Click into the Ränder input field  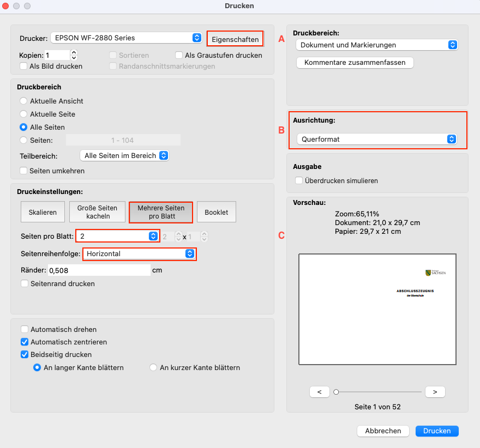click(98, 270)
